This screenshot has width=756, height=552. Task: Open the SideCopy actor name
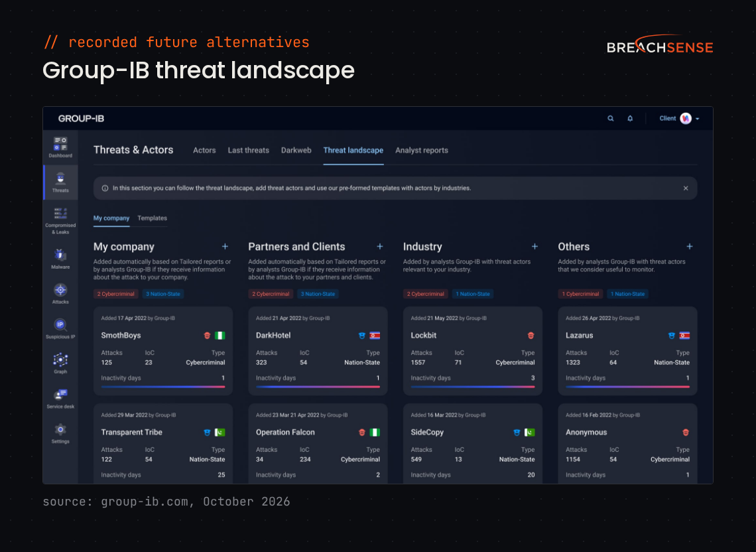[427, 433]
